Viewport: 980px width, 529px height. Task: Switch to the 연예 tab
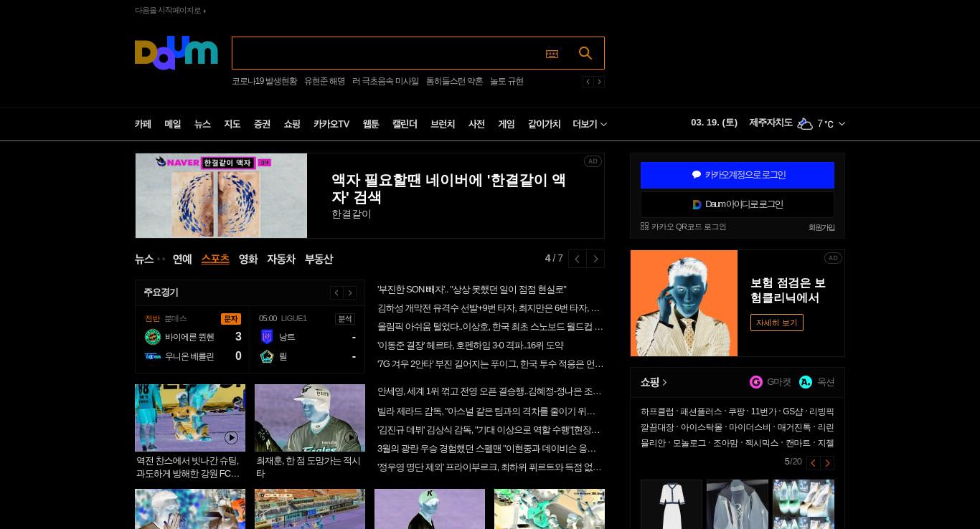point(182,259)
